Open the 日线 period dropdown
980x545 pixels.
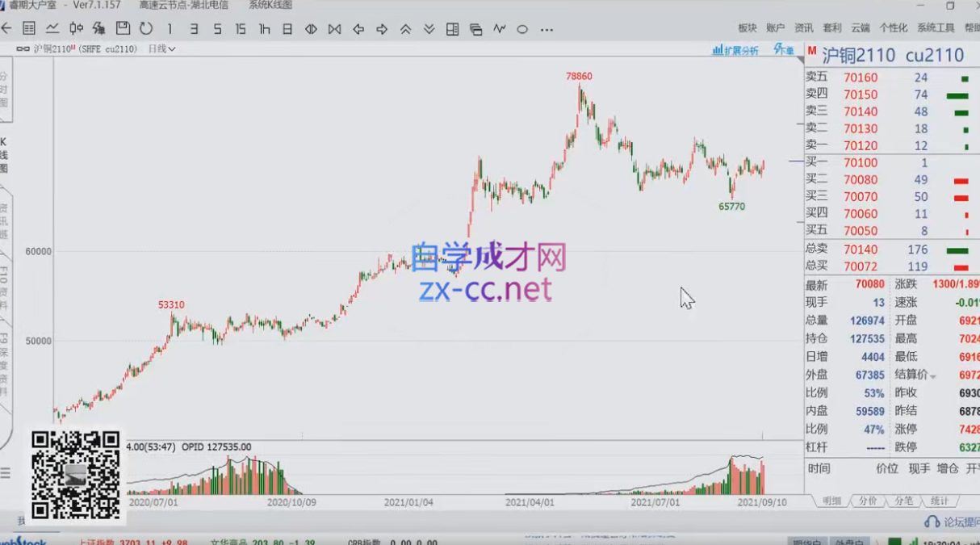pyautogui.click(x=161, y=49)
